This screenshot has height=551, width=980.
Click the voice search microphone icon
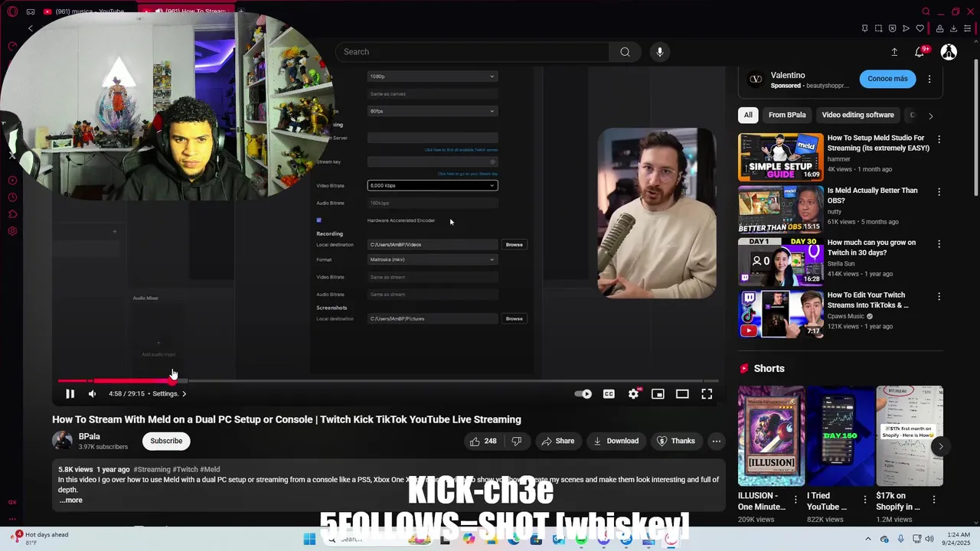(x=660, y=52)
